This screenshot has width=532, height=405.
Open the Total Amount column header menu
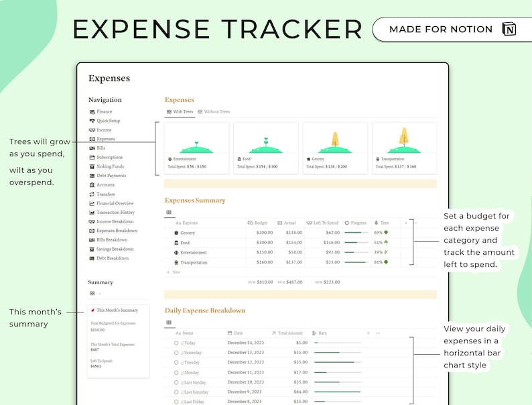point(287,333)
